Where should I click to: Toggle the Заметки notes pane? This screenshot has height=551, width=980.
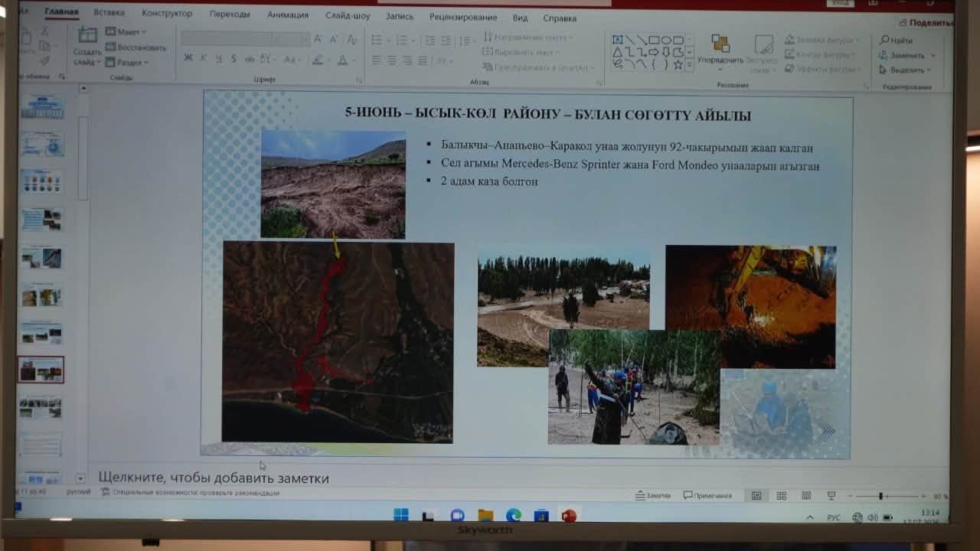653,496
